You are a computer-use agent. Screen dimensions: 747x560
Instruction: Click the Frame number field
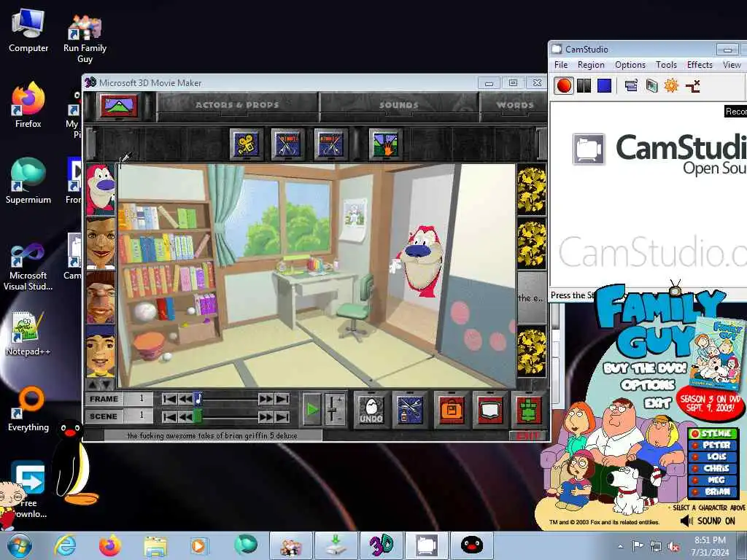(x=138, y=399)
